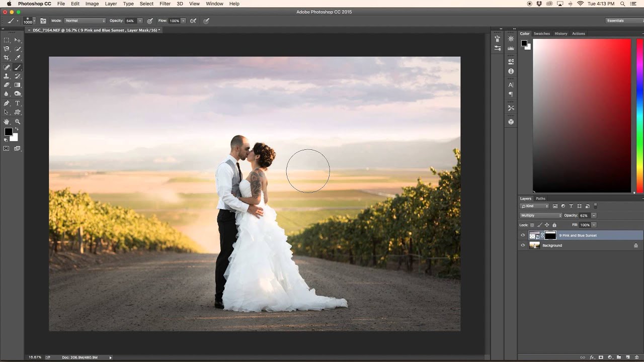Screen dimensions: 644x362
Task: Toggle the Brush panel button in options bar
Action: coord(43,21)
